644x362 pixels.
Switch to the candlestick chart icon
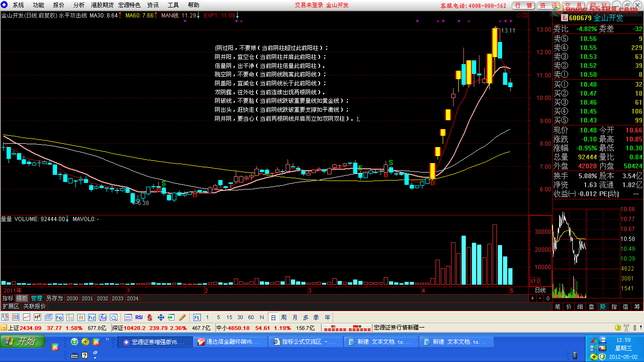37,317
